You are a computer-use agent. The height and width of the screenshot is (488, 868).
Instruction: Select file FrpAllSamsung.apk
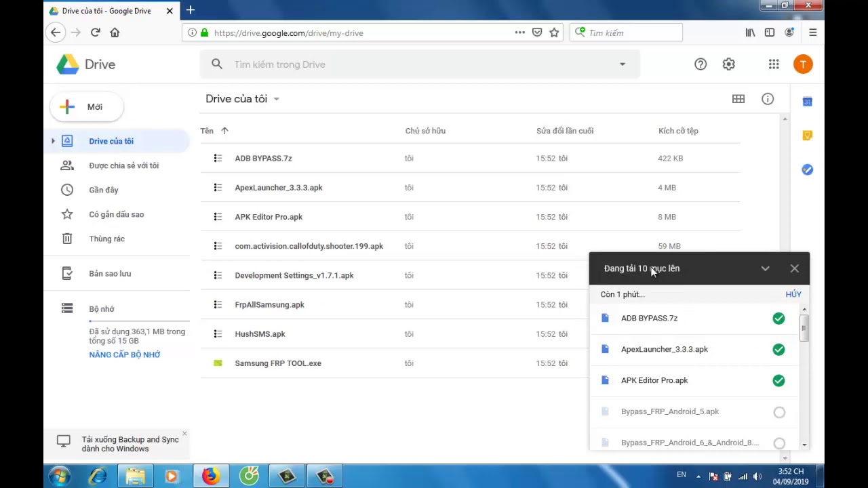(x=469, y=305)
